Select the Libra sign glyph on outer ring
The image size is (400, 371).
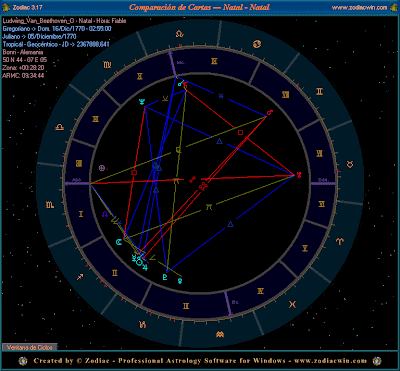click(60, 127)
